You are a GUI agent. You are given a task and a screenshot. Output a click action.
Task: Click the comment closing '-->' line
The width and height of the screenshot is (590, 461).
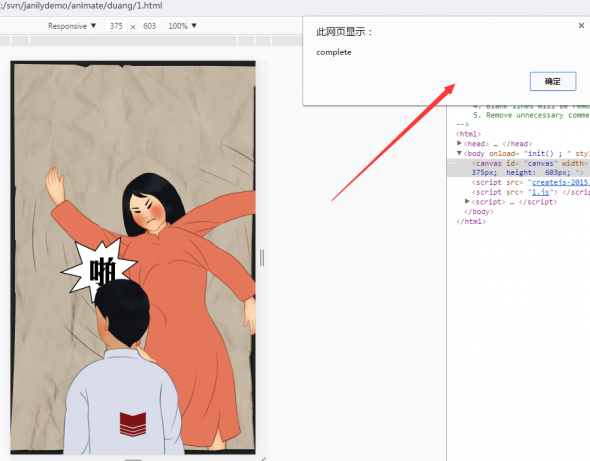(462, 124)
